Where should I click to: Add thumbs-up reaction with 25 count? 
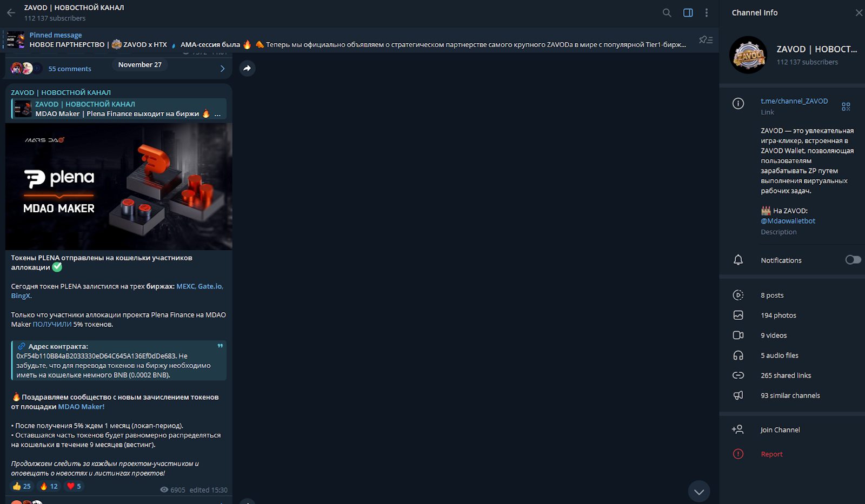(22, 486)
